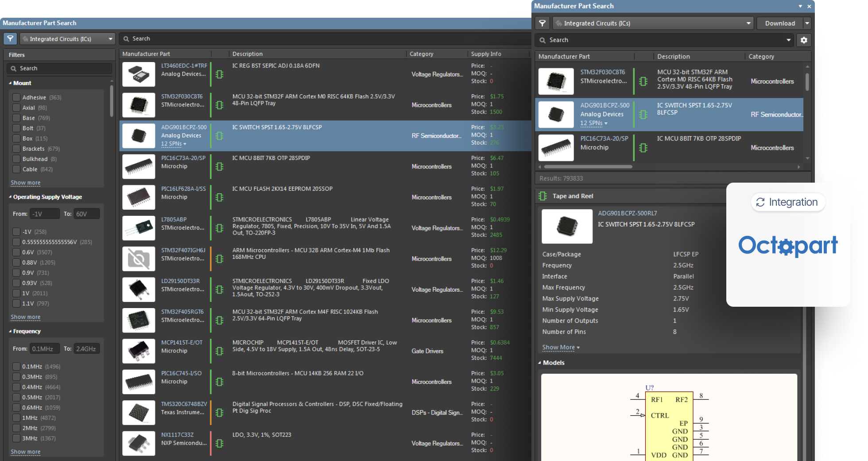Screen dimensions: 868x461
Task: Tick the 1.1V voltage checkbox
Action: [x=16, y=304]
